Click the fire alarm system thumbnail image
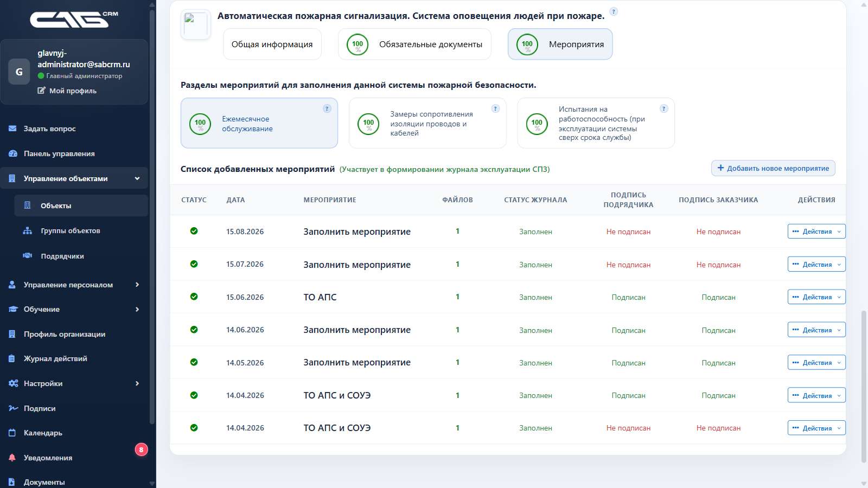The width and height of the screenshot is (868, 488). pyautogui.click(x=196, y=24)
